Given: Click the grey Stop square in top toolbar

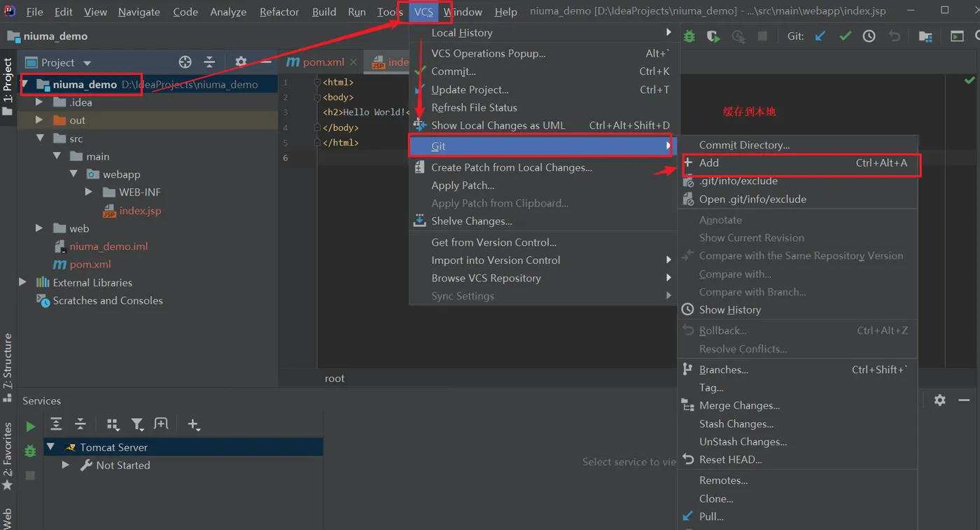Looking at the screenshot, I should (762, 36).
